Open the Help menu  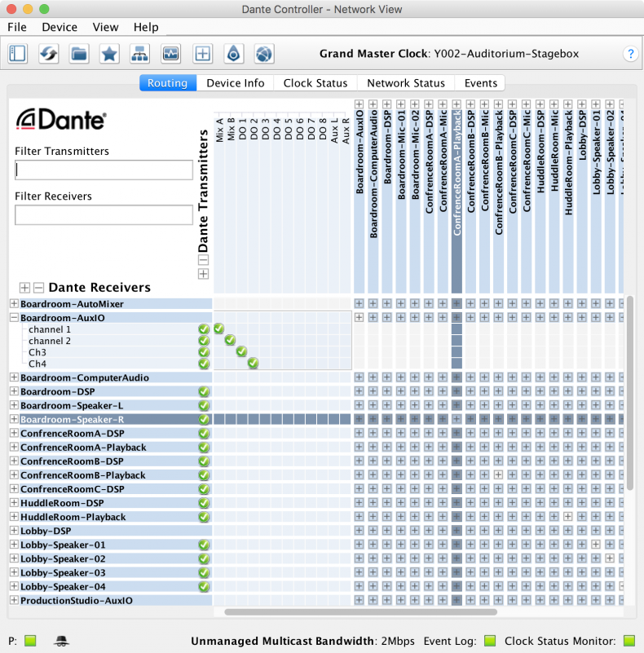tap(146, 27)
